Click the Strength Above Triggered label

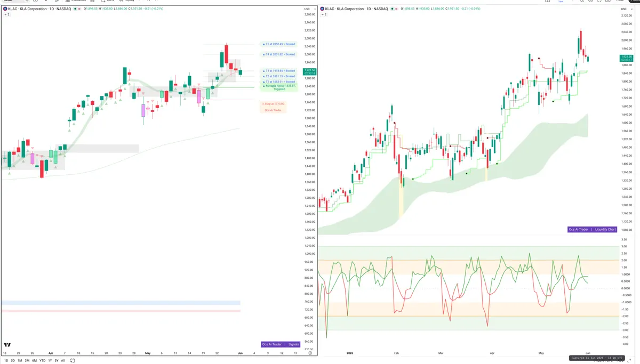[279, 87]
